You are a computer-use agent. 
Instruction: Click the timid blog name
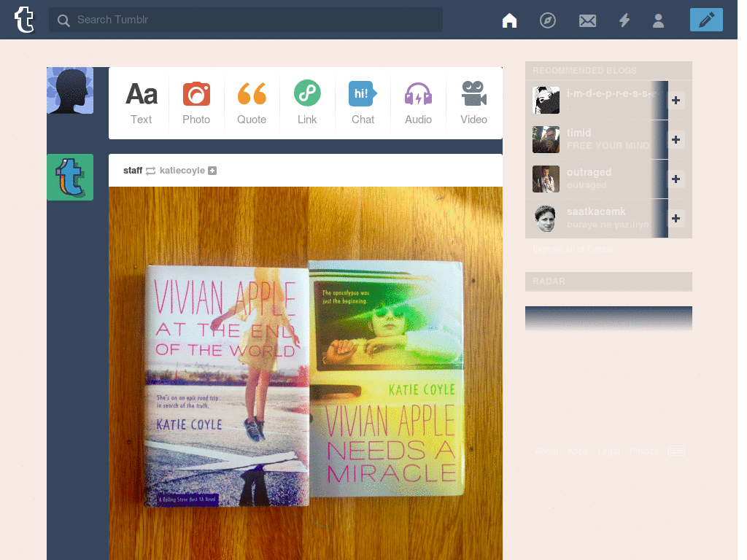click(578, 133)
